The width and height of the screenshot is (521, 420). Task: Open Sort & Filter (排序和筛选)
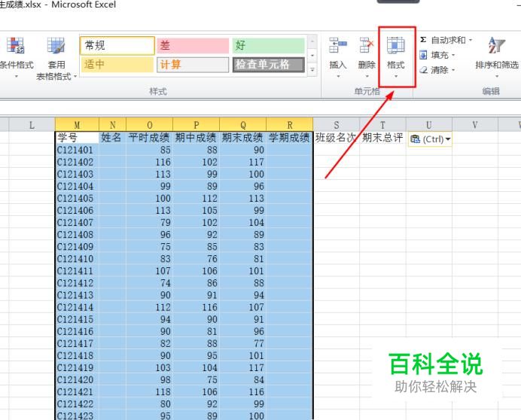pyautogui.click(x=497, y=57)
